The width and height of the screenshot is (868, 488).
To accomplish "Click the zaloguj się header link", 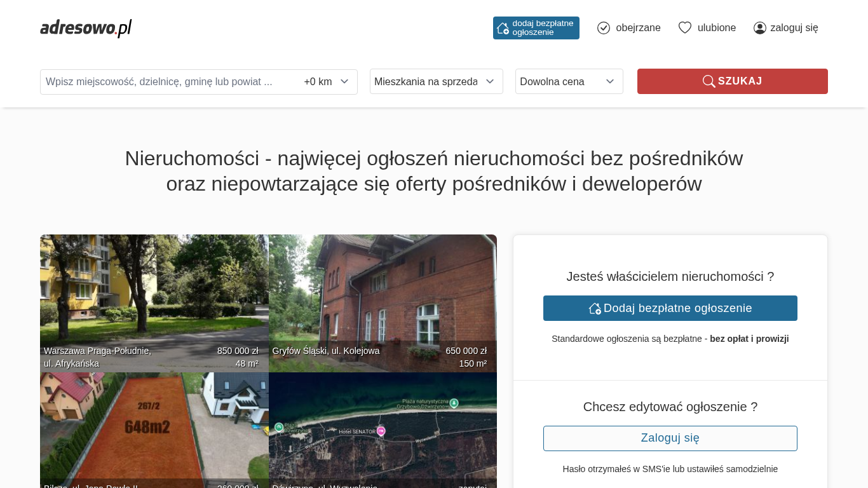I will pos(794,28).
